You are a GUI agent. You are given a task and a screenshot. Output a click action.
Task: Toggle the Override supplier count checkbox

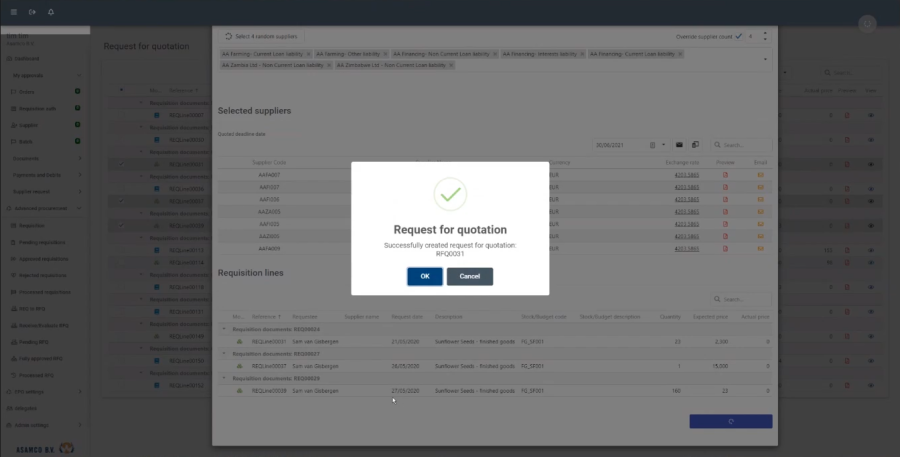pos(738,36)
